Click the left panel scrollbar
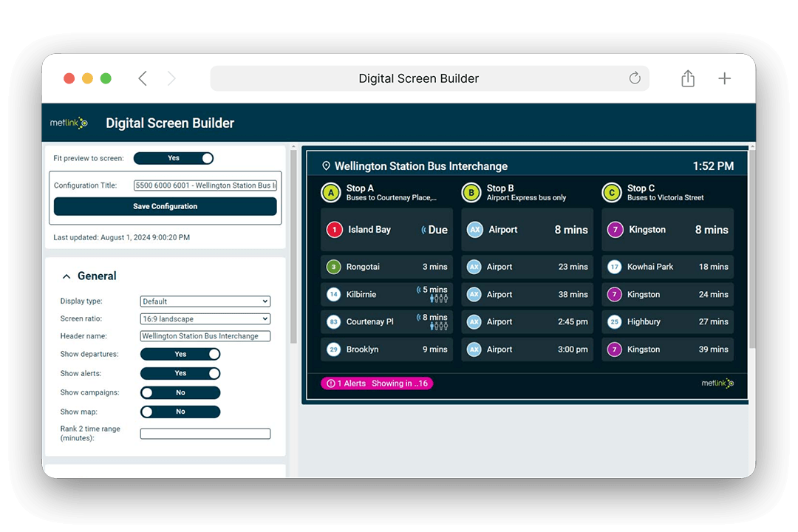 pyautogui.click(x=293, y=247)
